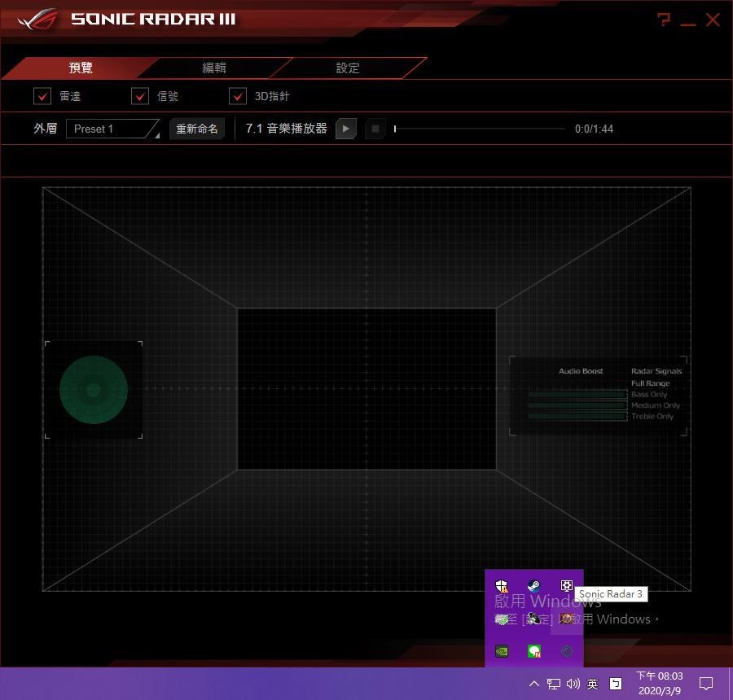Open the notification center icon

point(706,684)
